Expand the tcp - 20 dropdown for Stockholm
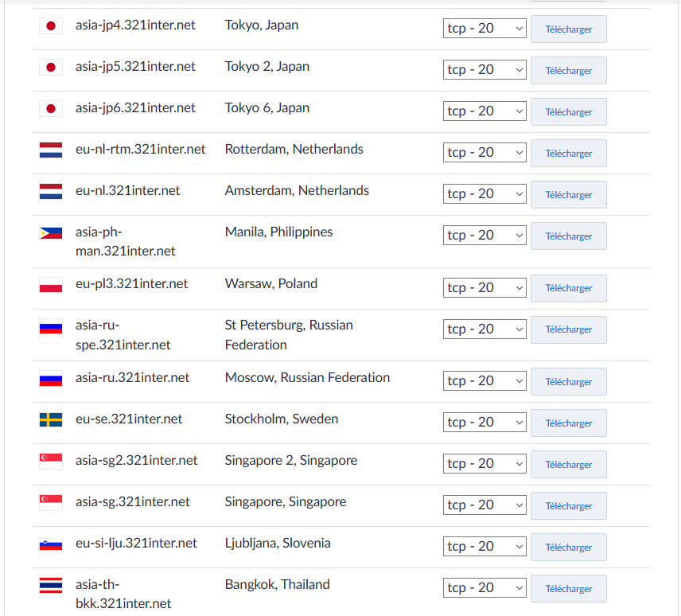This screenshot has height=616, width=681. click(484, 423)
